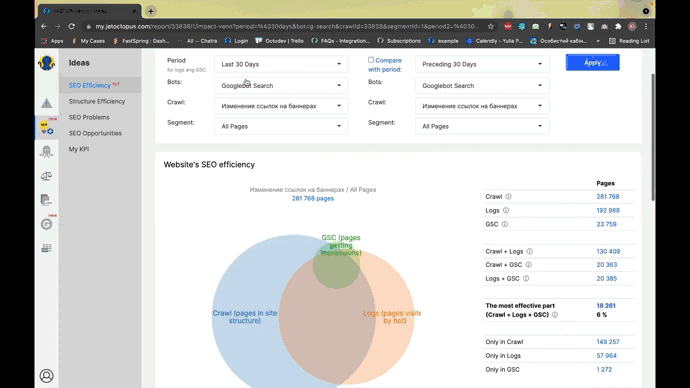Click the browser forward arrow
The width and height of the screenshot is (690, 388).
point(58,26)
